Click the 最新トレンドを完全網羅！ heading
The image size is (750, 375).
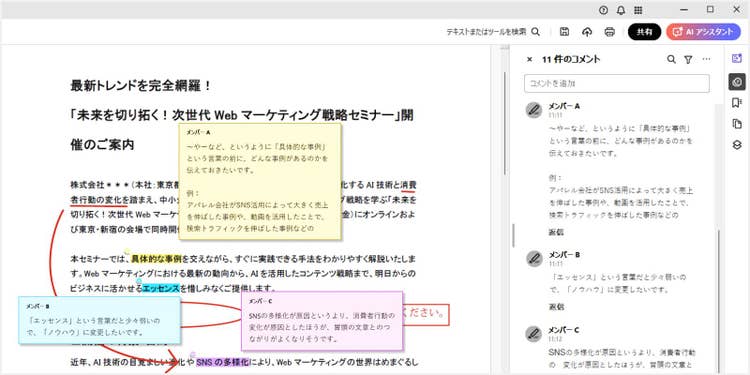click(141, 86)
